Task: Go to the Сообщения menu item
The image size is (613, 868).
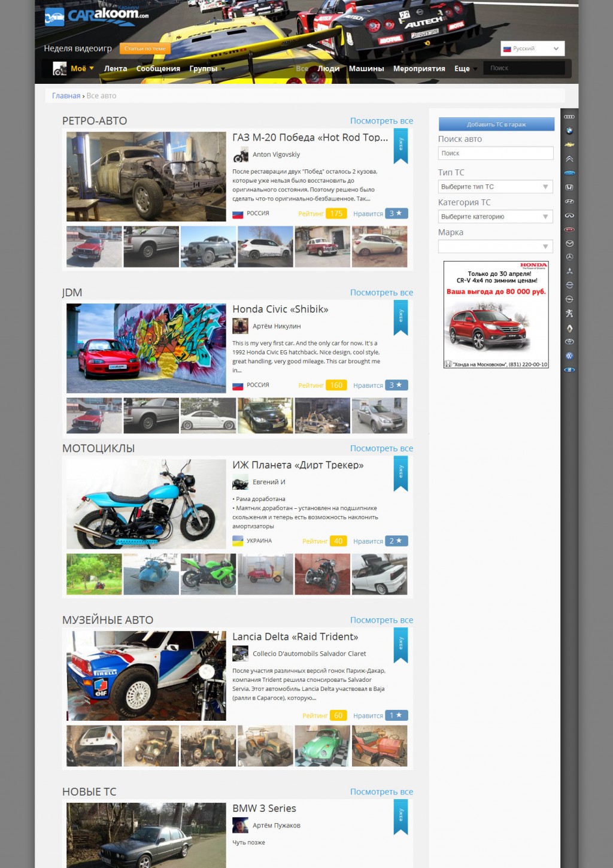Action: 158,69
